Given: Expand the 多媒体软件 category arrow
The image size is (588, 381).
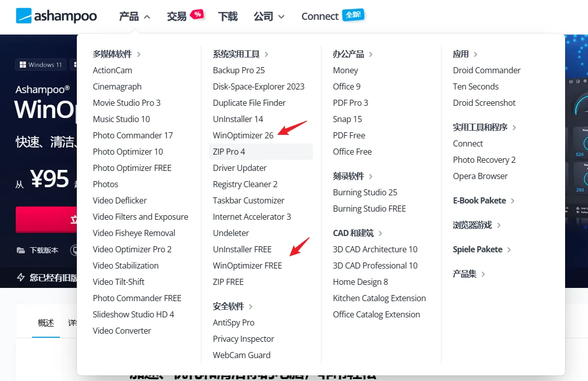Looking at the screenshot, I should pos(139,54).
